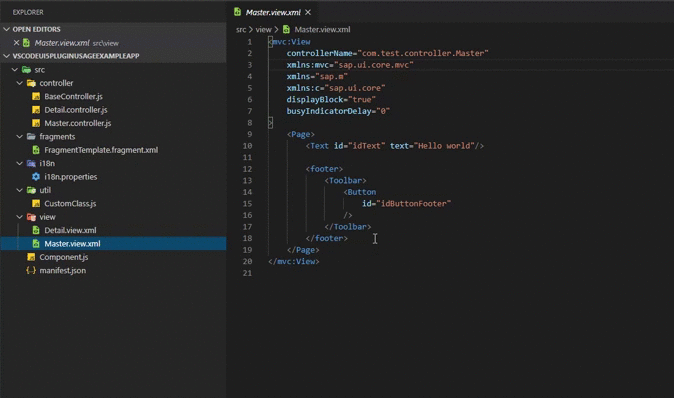This screenshot has width=674, height=398.
Task: Open manifest.json file
Action: (x=63, y=270)
